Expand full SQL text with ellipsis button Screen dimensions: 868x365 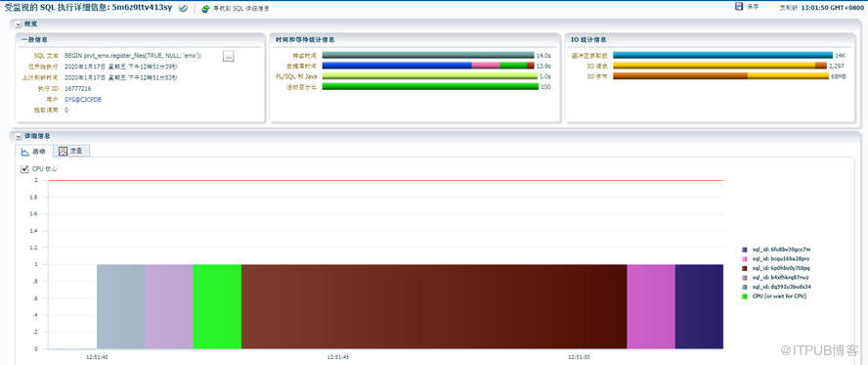229,56
